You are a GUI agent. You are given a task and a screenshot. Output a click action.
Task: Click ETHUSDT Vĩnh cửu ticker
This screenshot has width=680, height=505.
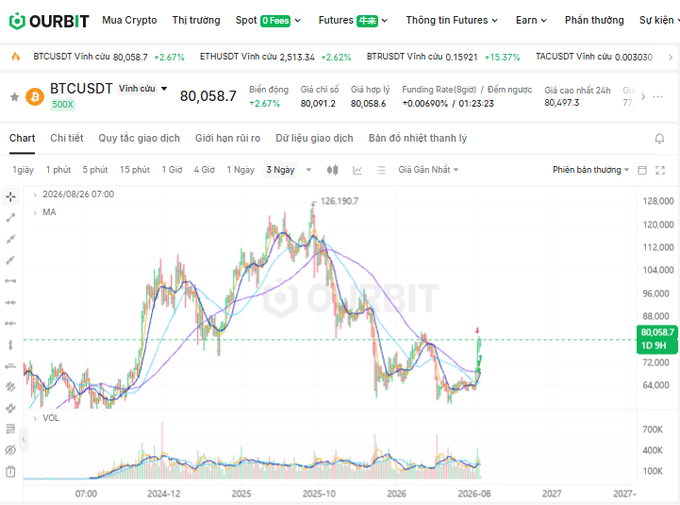pyautogui.click(x=275, y=57)
